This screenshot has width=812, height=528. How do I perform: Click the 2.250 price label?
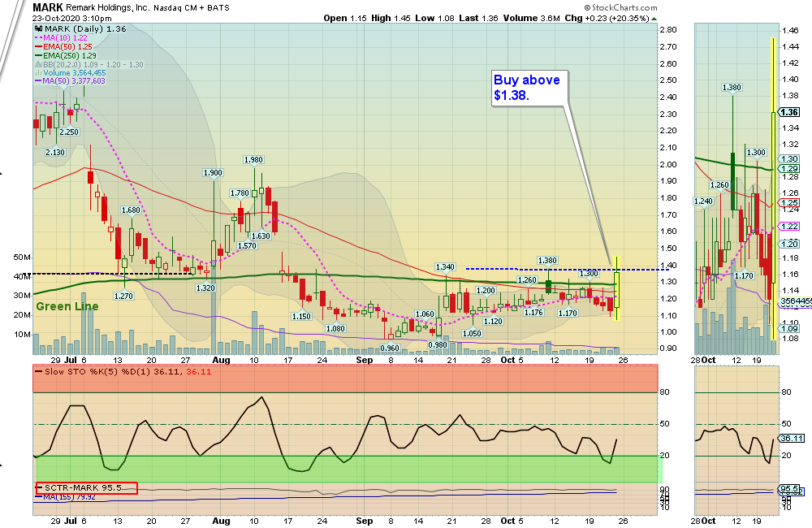(69, 132)
